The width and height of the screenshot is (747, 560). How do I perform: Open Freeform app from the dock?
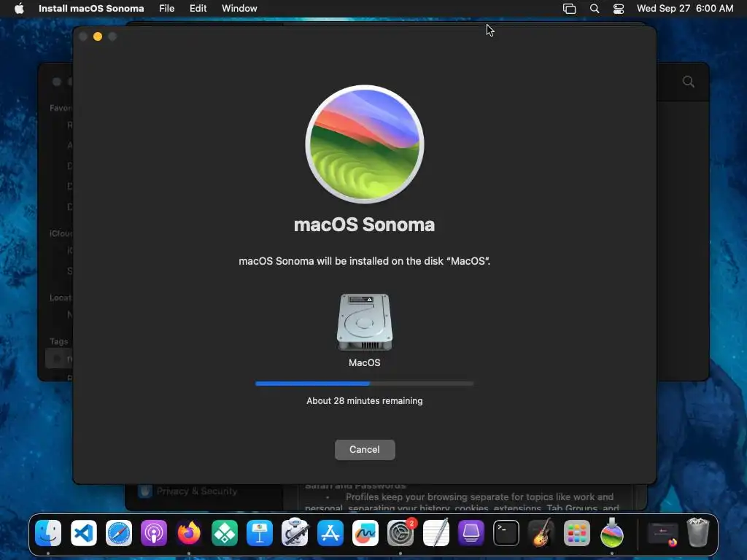coord(365,533)
